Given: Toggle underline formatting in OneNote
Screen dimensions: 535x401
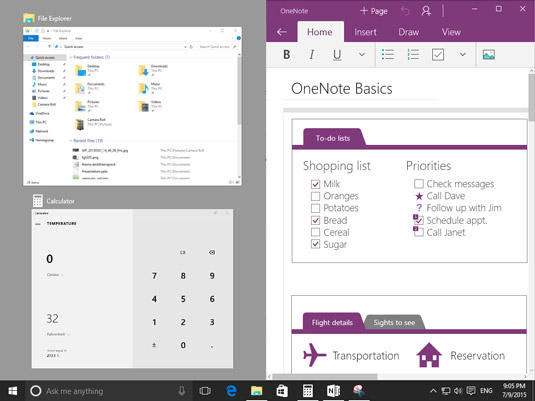Looking at the screenshot, I should tap(337, 55).
